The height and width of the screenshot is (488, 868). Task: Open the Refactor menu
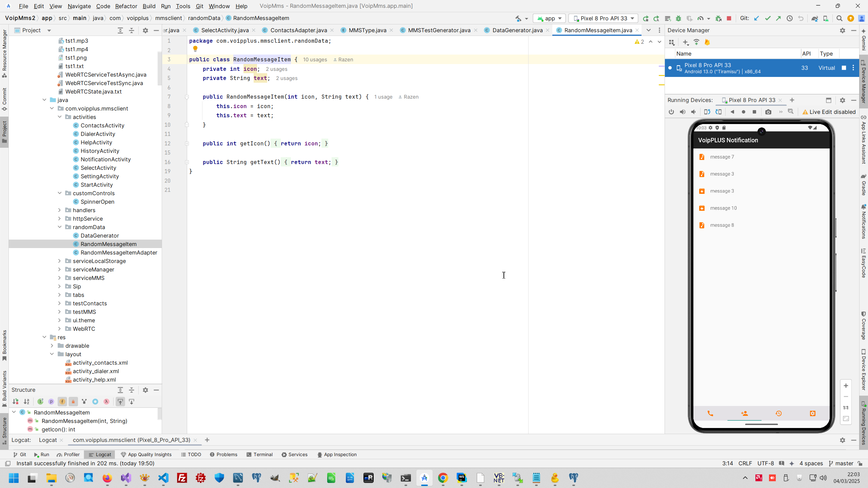(x=126, y=6)
